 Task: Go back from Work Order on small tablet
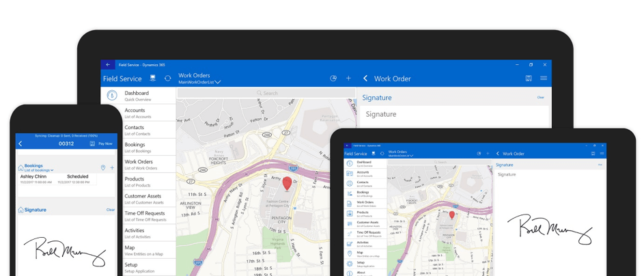click(498, 154)
